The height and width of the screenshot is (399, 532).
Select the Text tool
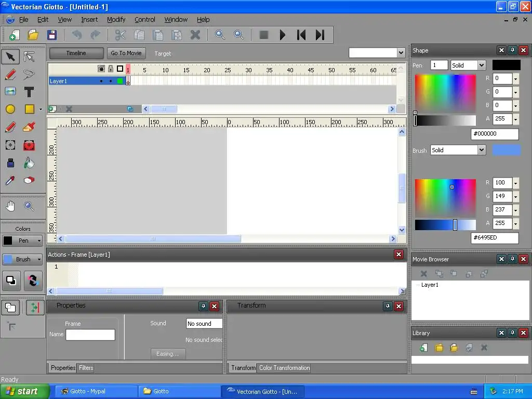click(29, 91)
